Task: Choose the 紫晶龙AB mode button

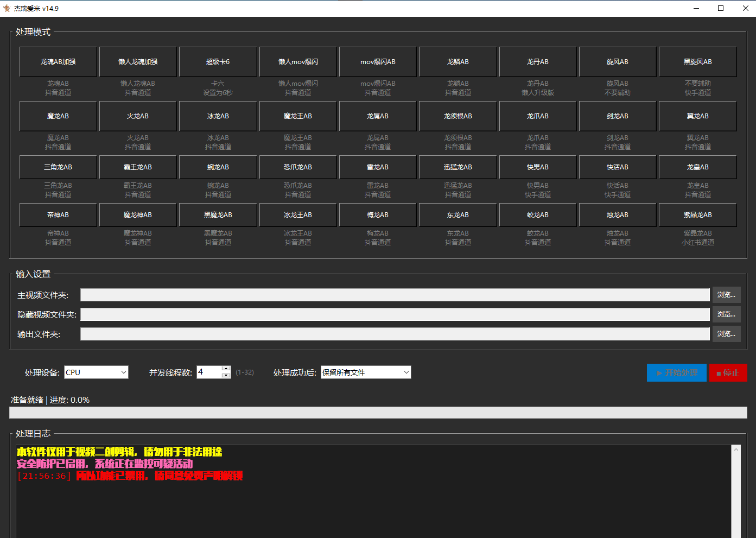Action: (x=697, y=215)
